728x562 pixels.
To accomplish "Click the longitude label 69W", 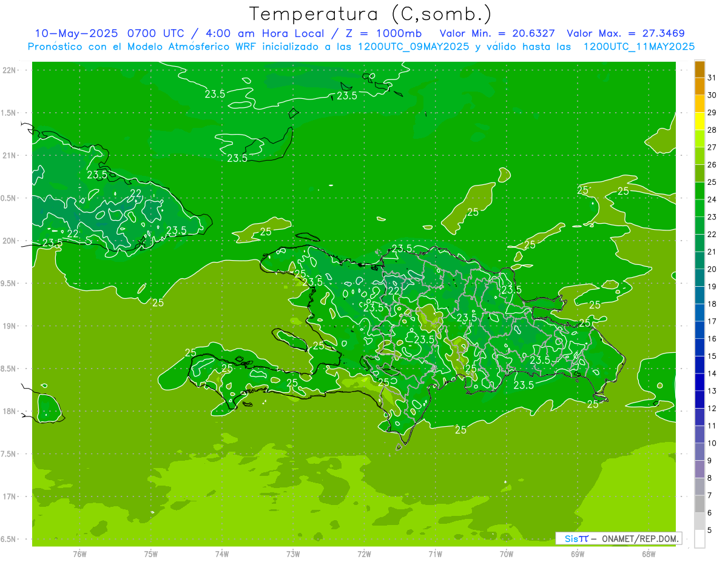I will tap(578, 554).
